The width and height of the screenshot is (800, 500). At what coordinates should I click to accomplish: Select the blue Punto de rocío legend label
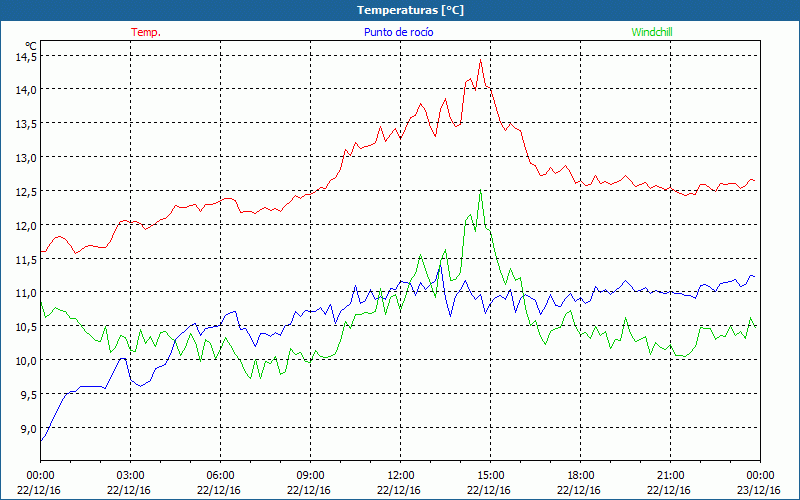coord(398,32)
